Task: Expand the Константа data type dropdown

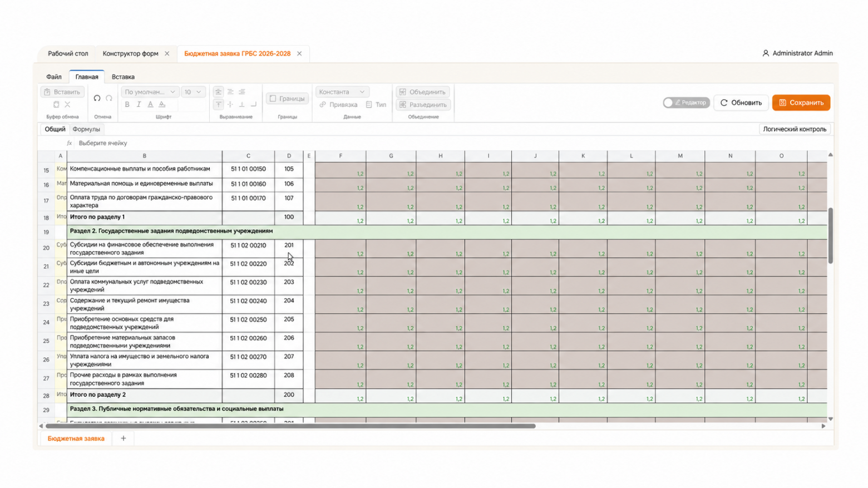Action: click(x=342, y=92)
